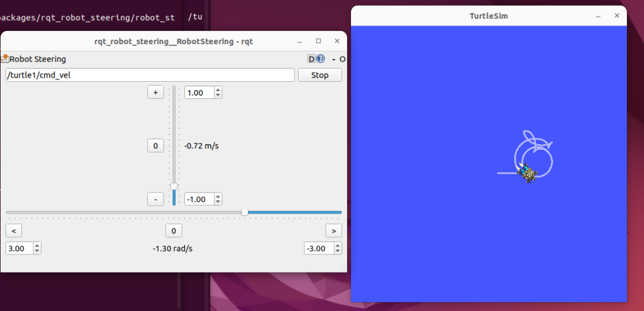Focus the /turtle1/cmd_vel topic field
Screen dimensions: 644x311
[x=150, y=75]
